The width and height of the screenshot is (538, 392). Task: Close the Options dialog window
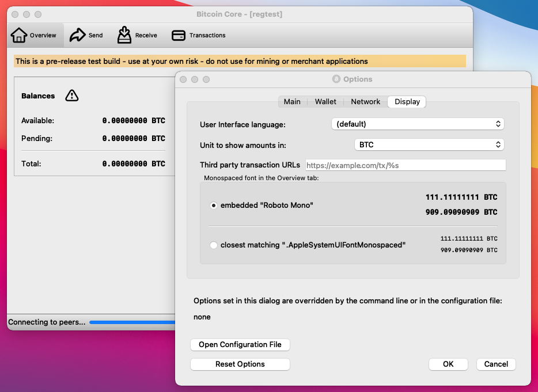(183, 79)
